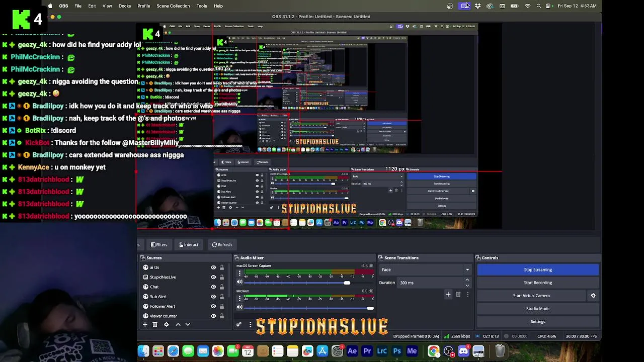Screen dimensions: 644x362
Task: Remove selected source with trash icon
Action: click(x=155, y=325)
